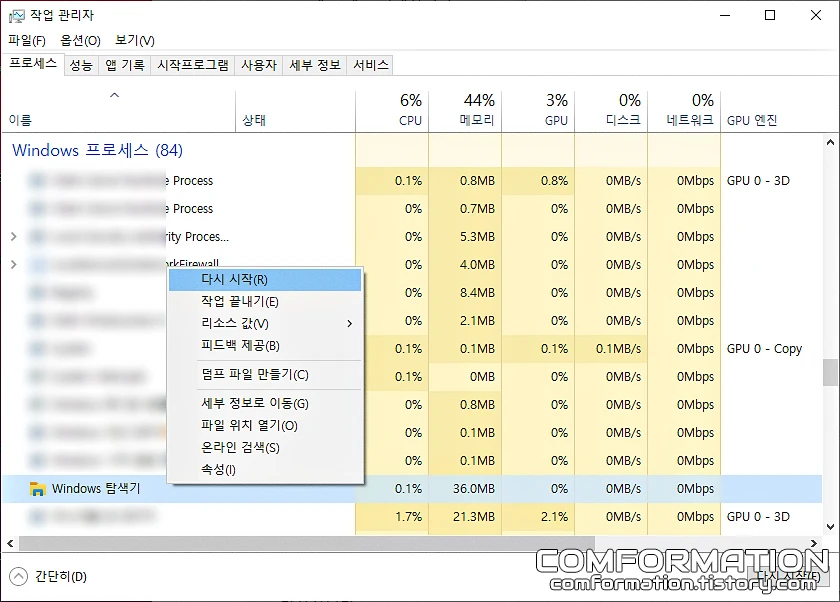Image resolution: width=840 pixels, height=602 pixels.
Task: Switch to the 서비스 tab
Action: [x=371, y=65]
